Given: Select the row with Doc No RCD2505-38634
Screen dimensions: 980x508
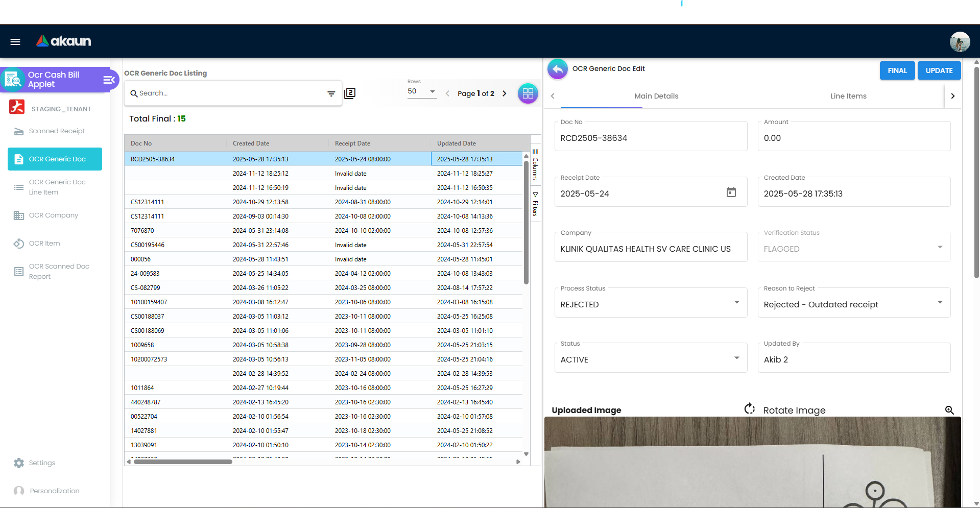Looking at the screenshot, I should [323, 159].
